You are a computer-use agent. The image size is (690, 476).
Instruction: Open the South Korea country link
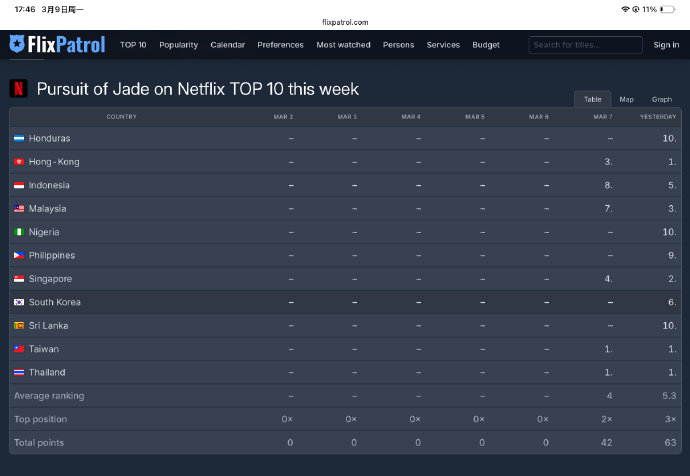pos(55,302)
